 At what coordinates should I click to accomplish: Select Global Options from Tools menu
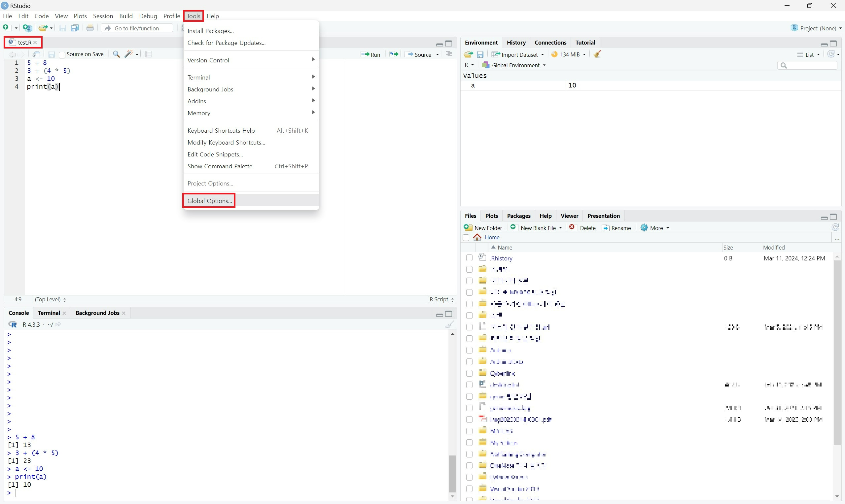coord(210,201)
